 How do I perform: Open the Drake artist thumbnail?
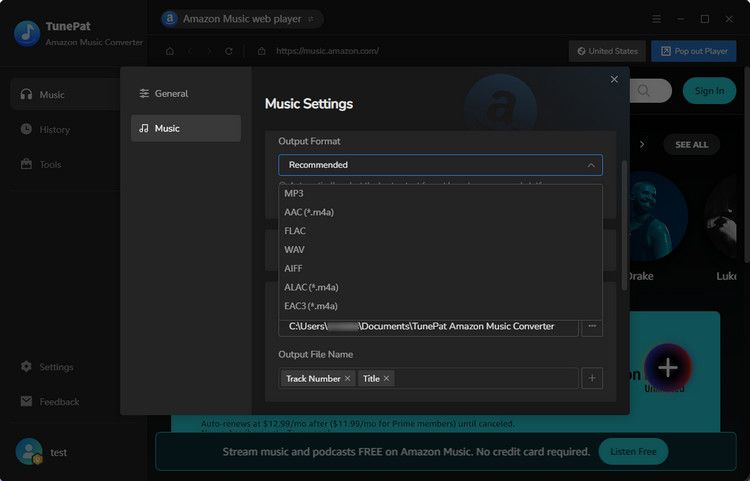click(658, 216)
